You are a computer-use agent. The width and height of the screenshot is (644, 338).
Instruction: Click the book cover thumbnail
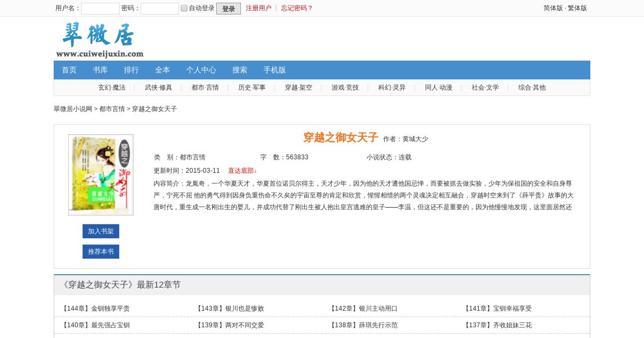101,175
